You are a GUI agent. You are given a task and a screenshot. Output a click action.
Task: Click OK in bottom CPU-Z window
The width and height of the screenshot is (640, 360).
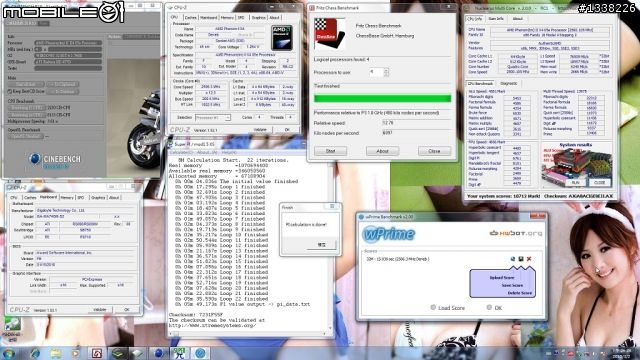pos(127,310)
